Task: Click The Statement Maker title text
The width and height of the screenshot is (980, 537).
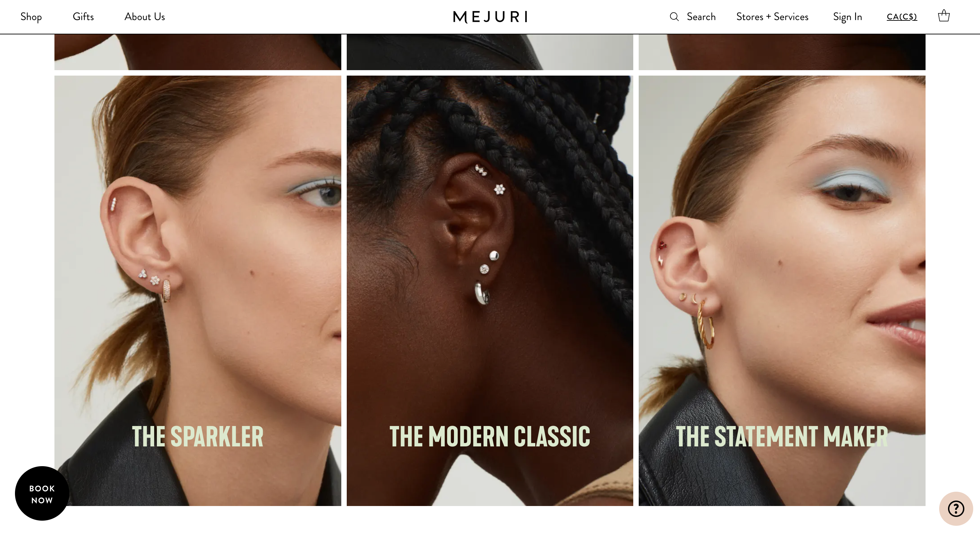Action: (x=782, y=436)
